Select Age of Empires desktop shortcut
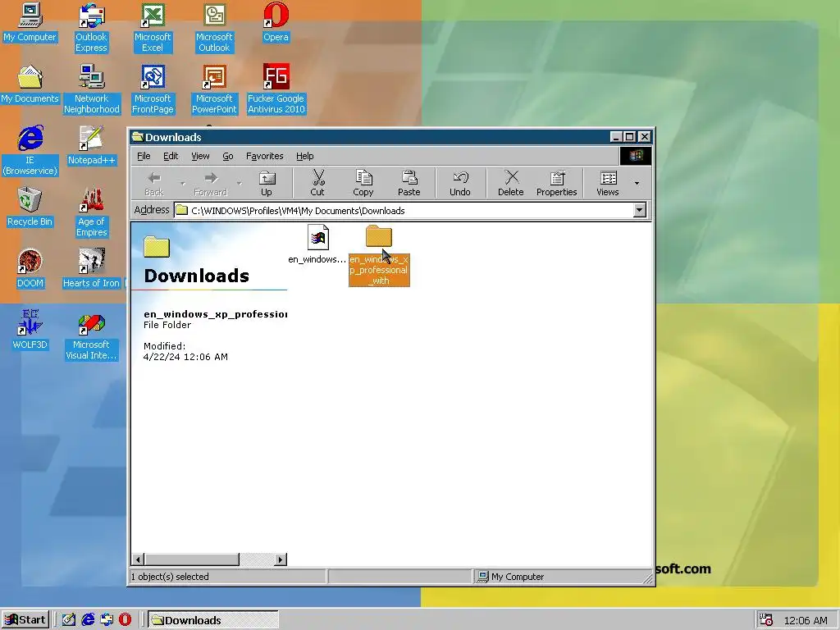This screenshot has width=840, height=630. pyautogui.click(x=91, y=212)
